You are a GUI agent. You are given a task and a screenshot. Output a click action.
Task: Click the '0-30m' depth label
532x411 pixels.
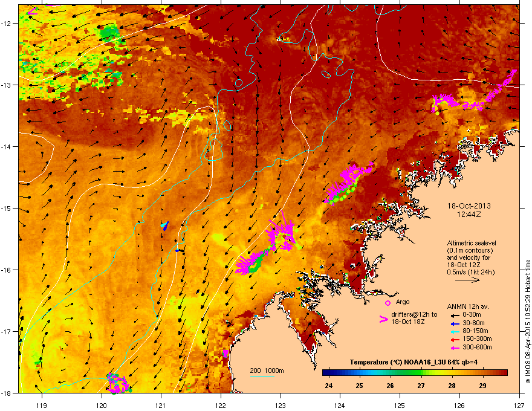[x=472, y=315]
